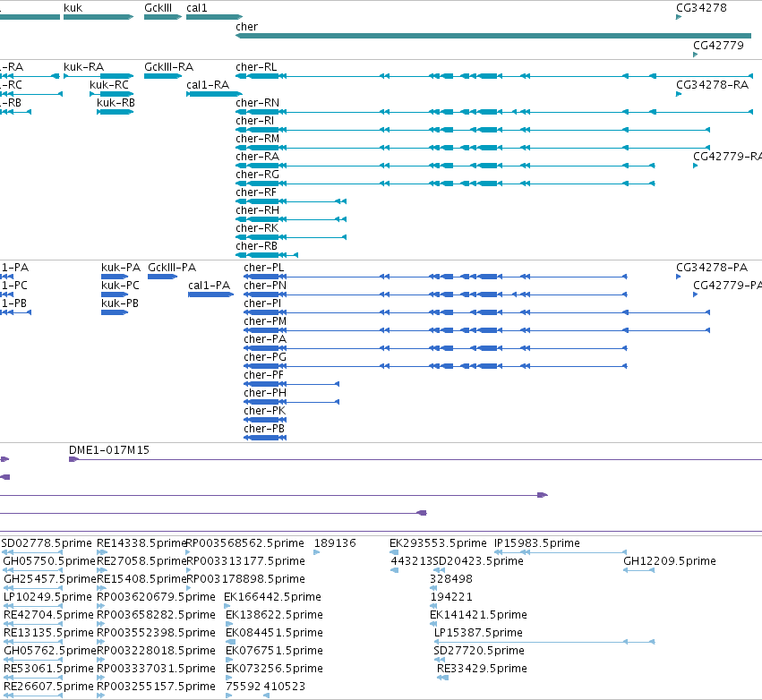Viewport: 762px width, 700px height.
Task: Click EST IP15983.5prime label
Action: click(537, 543)
